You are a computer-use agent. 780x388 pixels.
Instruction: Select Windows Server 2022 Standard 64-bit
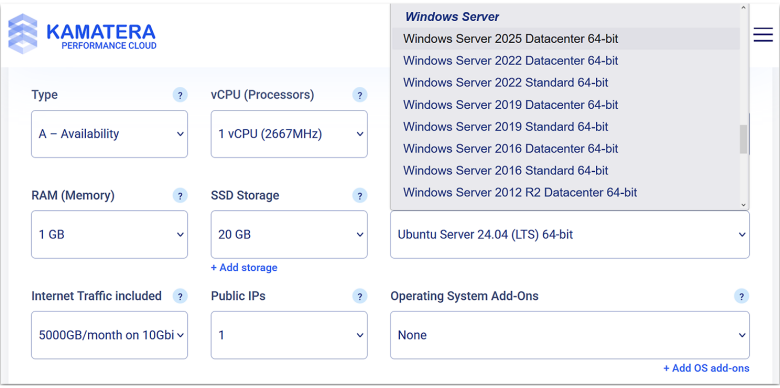tap(565, 83)
